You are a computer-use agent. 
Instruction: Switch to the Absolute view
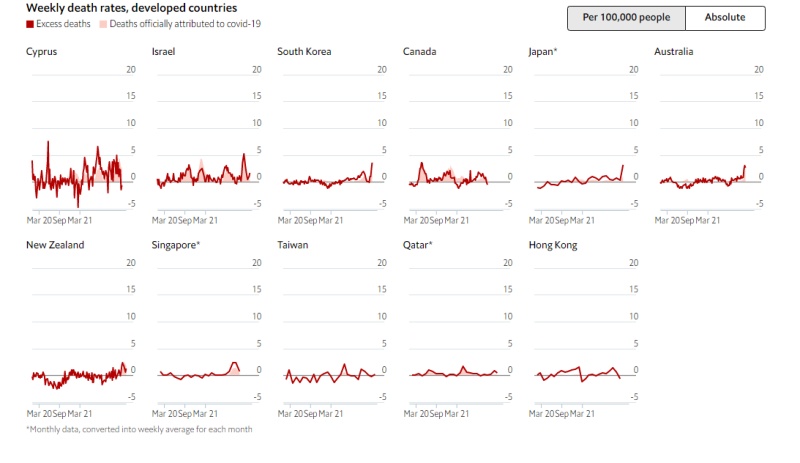tap(725, 18)
